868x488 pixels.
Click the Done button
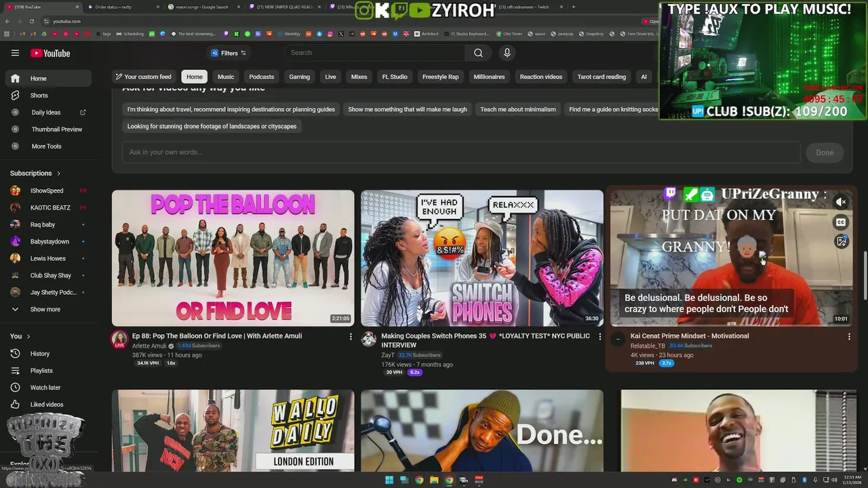tap(825, 152)
